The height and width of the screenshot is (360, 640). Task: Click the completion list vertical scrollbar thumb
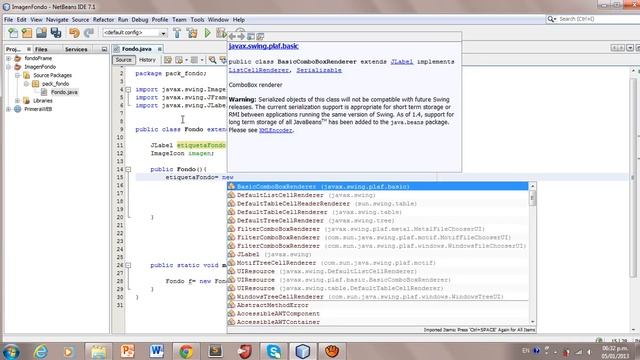coord(532,198)
